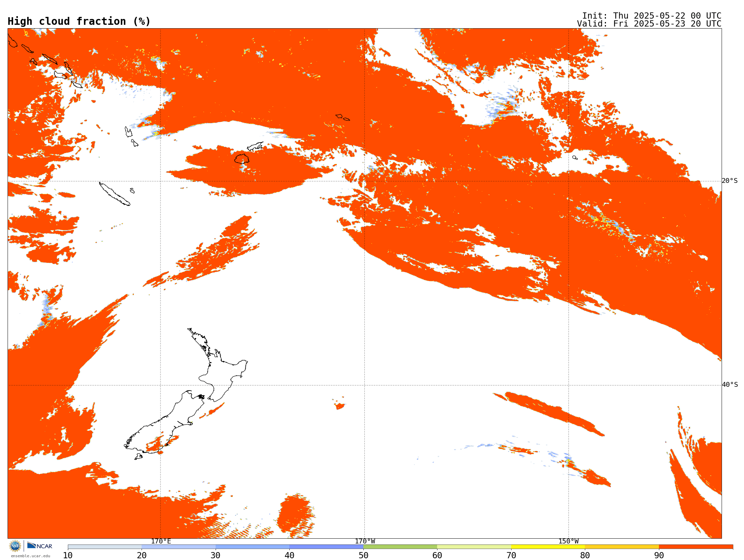This screenshot has height=560, width=744.
Task: Click Fiji's Vanua Levu island outline
Action: [x=255, y=146]
